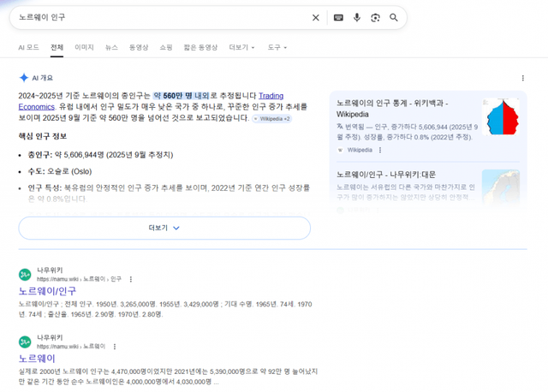
Task: Open AI overview three-dot options menu
Action: coord(522,78)
